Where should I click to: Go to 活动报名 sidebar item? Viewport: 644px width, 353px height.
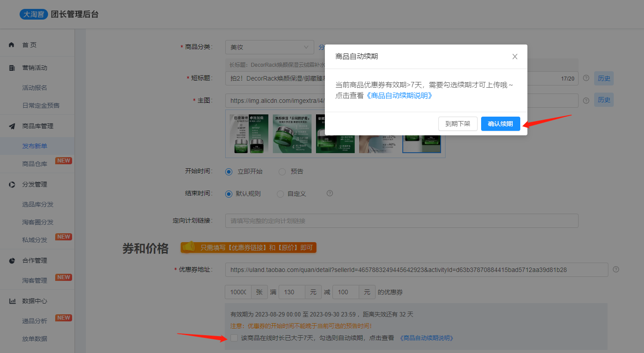coord(35,88)
